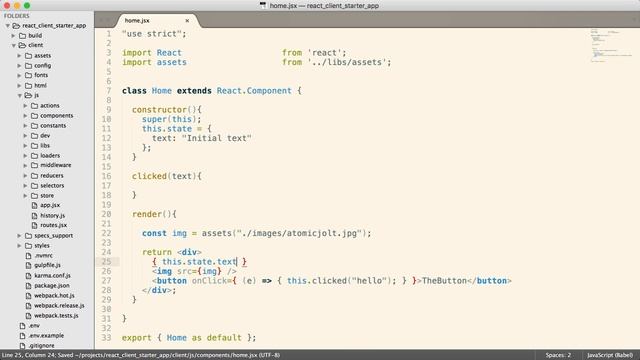Click the libs folder icon
Screen dimensions: 640x360
click(x=34, y=146)
